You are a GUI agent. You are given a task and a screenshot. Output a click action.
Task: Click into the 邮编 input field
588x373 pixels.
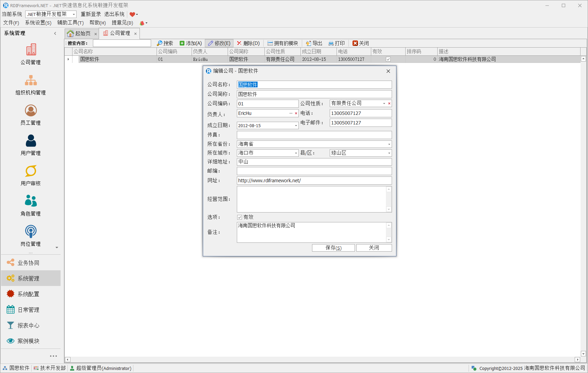pyautogui.click(x=314, y=171)
